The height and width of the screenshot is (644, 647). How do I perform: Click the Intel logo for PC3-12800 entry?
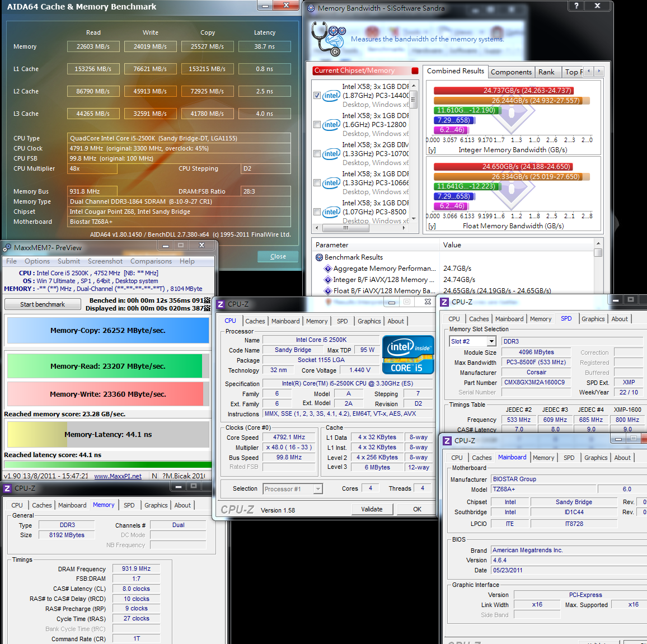[331, 125]
